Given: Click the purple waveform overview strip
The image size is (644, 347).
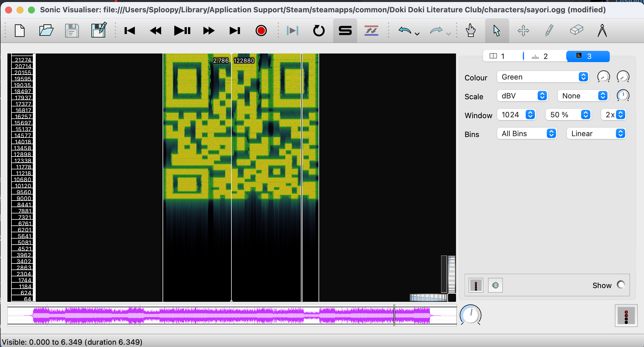Looking at the screenshot, I should [229, 315].
